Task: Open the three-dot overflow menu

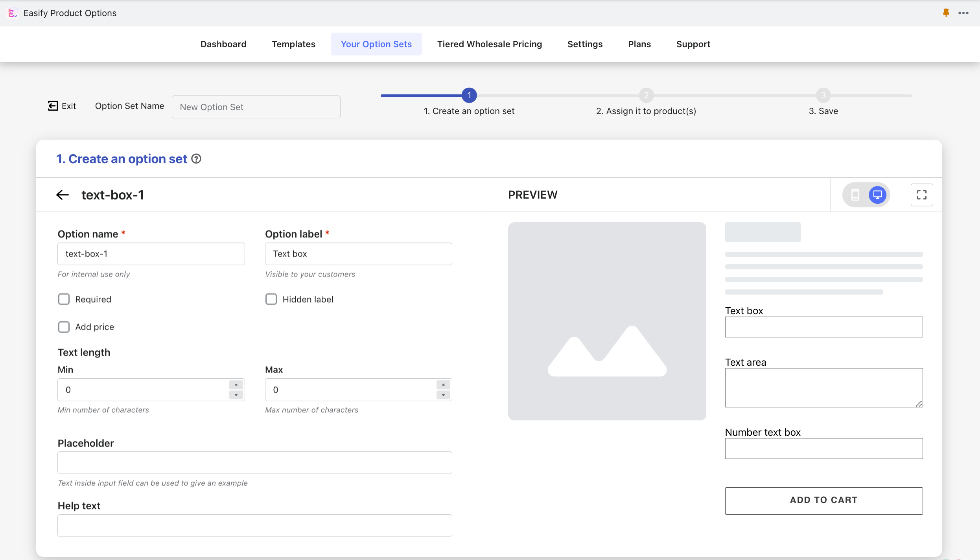Action: click(x=964, y=13)
